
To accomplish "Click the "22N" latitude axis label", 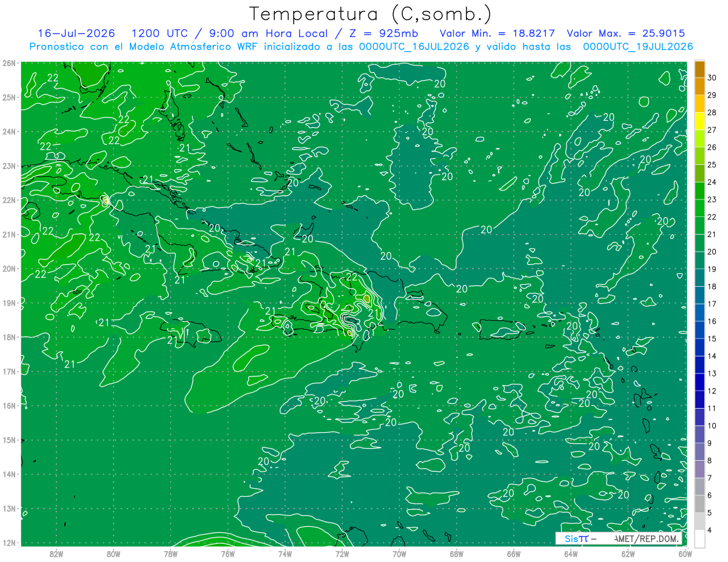I will click(x=9, y=200).
